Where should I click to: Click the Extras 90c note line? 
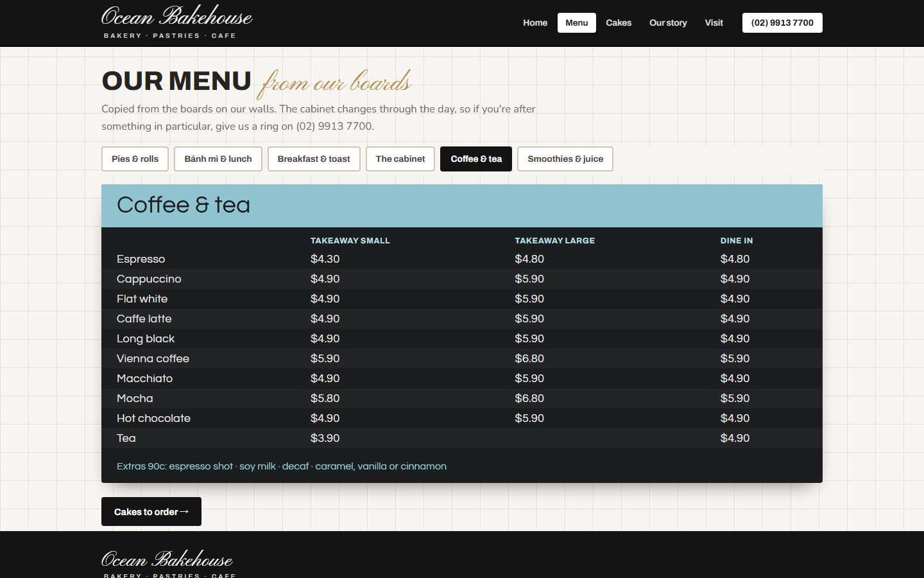pos(282,466)
